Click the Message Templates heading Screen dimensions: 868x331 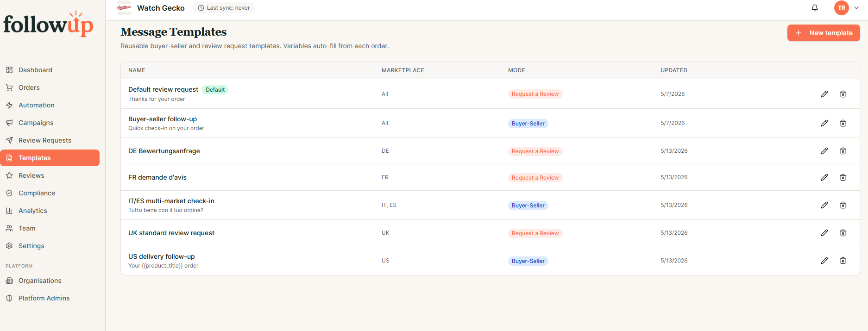pos(174,32)
